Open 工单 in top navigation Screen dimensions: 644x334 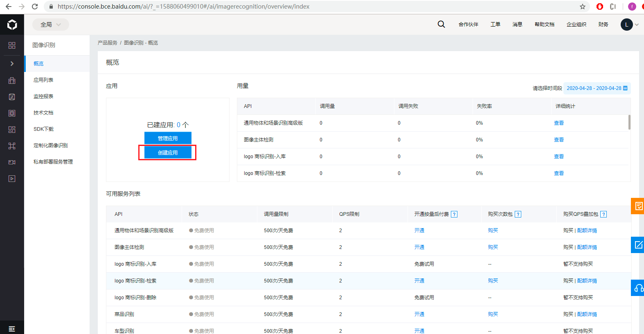point(495,25)
